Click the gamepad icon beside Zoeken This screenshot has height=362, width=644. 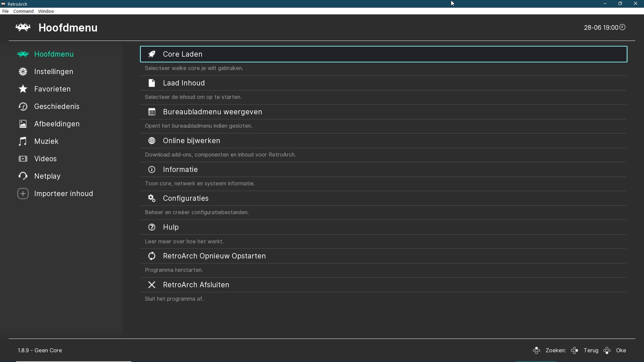[536, 351]
